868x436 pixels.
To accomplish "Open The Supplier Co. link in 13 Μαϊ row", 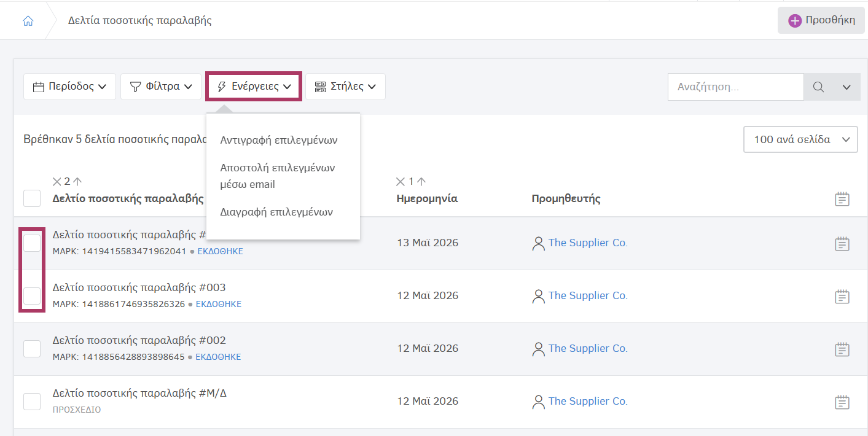I will pyautogui.click(x=588, y=243).
